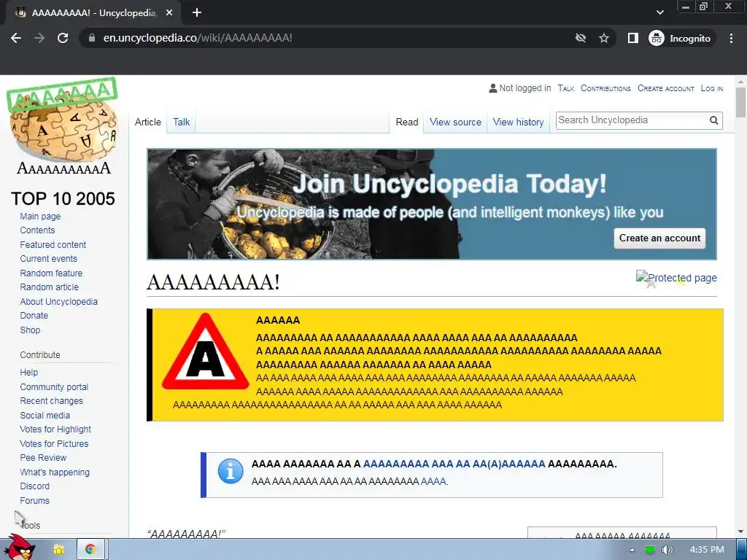Close the AAAAAAAAA! Uncyclopedia tab

[x=169, y=13]
